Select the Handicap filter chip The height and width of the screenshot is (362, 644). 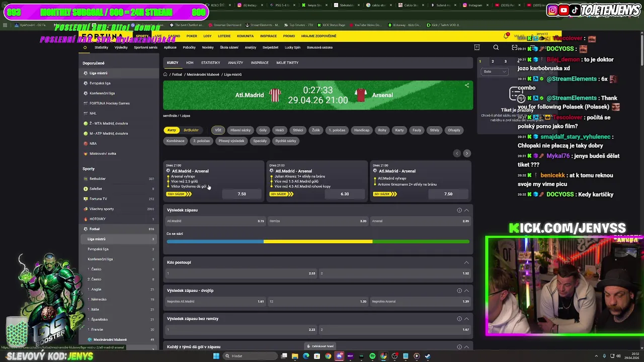[362, 130]
